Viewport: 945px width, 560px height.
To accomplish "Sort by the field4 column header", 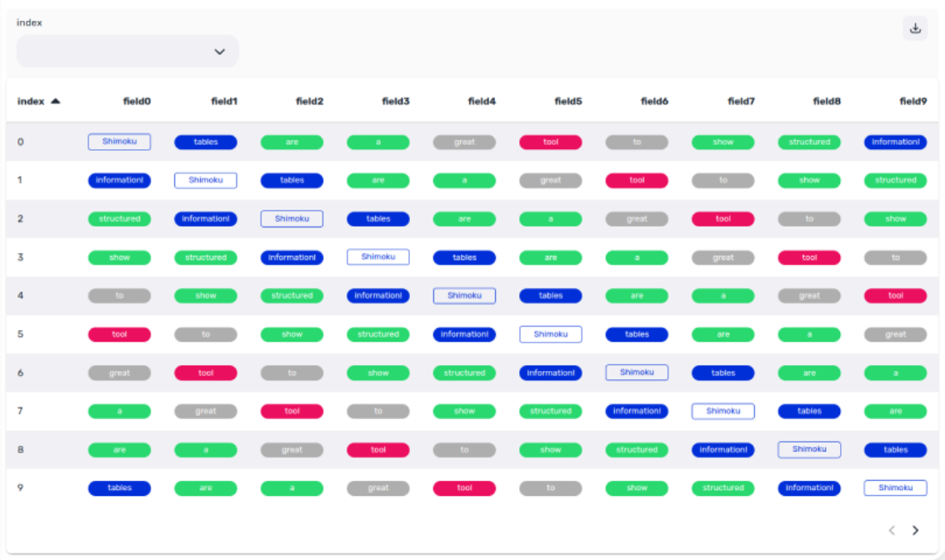I will [x=482, y=102].
